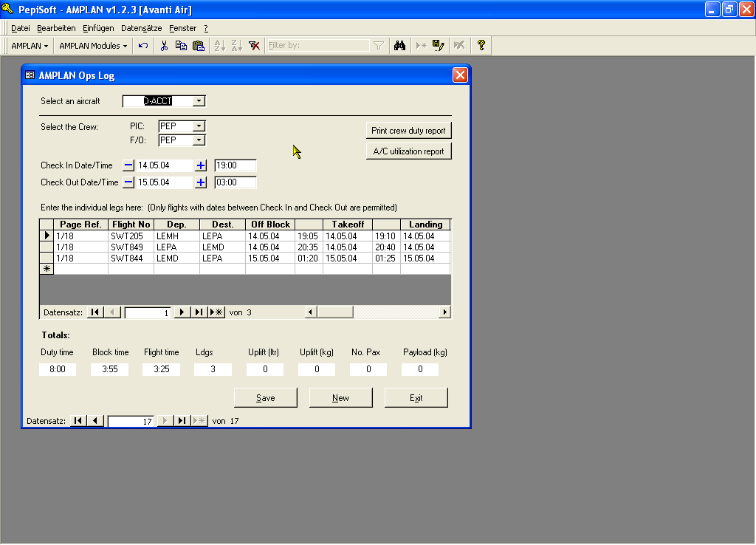Open the Datei menu
The height and width of the screenshot is (545, 756).
[21, 28]
